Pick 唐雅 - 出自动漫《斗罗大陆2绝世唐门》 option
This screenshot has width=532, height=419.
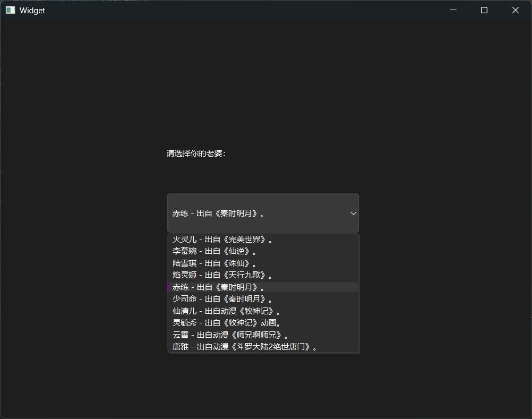263,347
